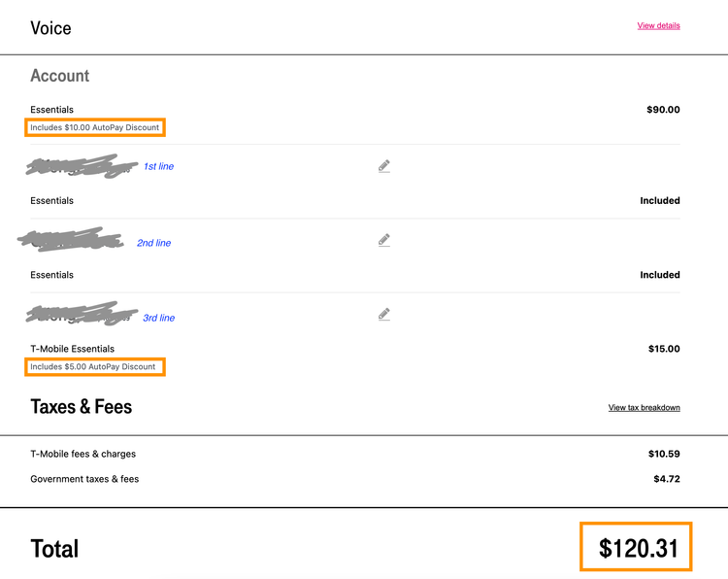Select the blue '3rd line' label
Screen dimensions: 728x579
(x=159, y=318)
